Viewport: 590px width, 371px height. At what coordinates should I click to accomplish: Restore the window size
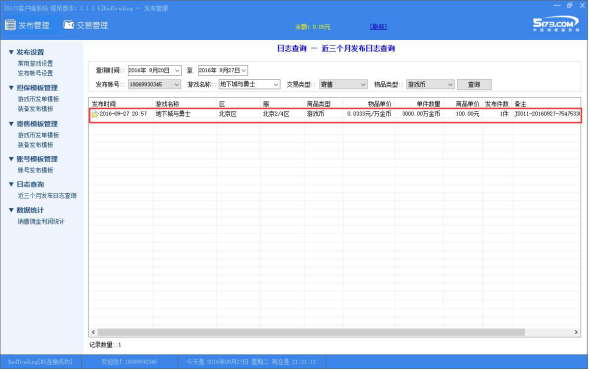569,5
